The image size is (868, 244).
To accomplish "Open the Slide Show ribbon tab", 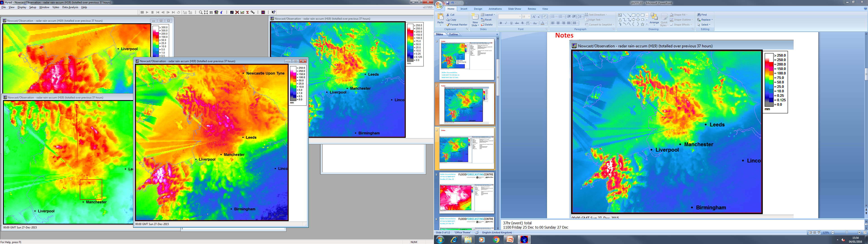I will (x=514, y=9).
